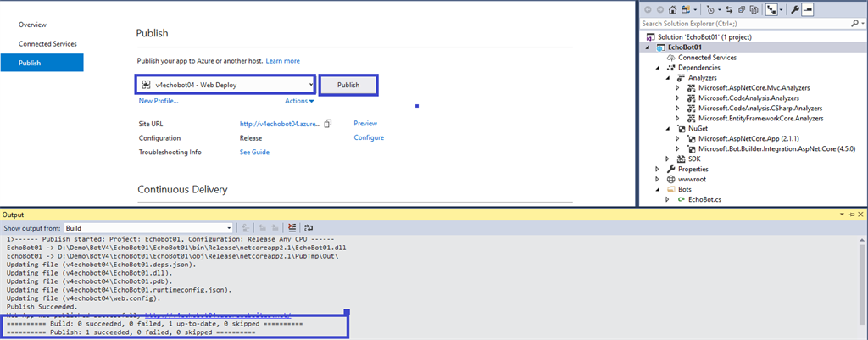This screenshot has width=868, height=340.
Task: Click the Preview link
Action: (x=365, y=124)
